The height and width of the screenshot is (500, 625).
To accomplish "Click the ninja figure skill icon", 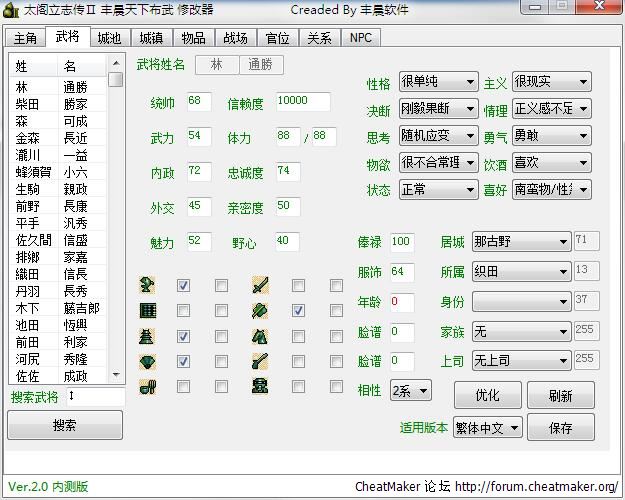I will point(259,387).
